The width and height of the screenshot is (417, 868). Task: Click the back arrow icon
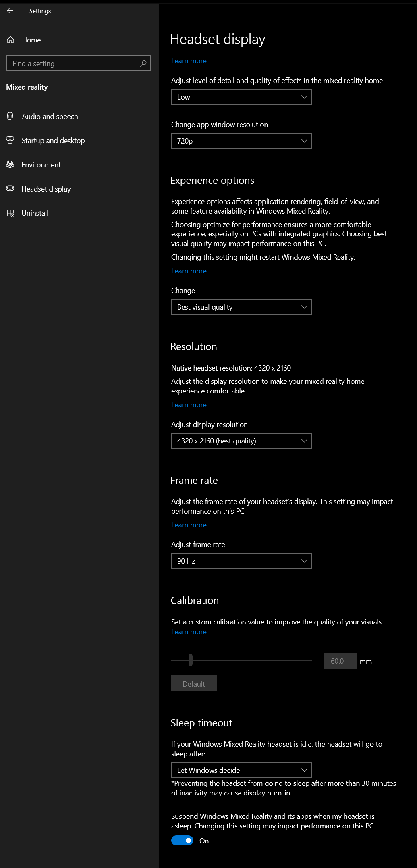point(10,11)
